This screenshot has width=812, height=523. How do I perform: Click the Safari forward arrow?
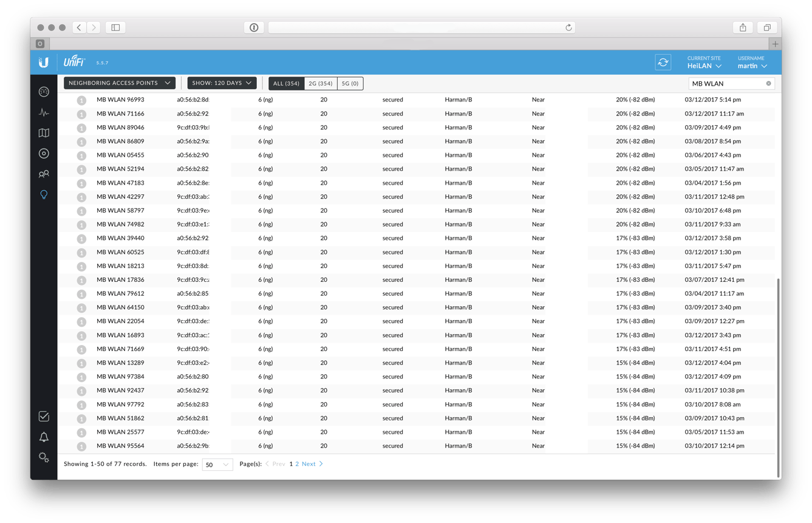(94, 27)
